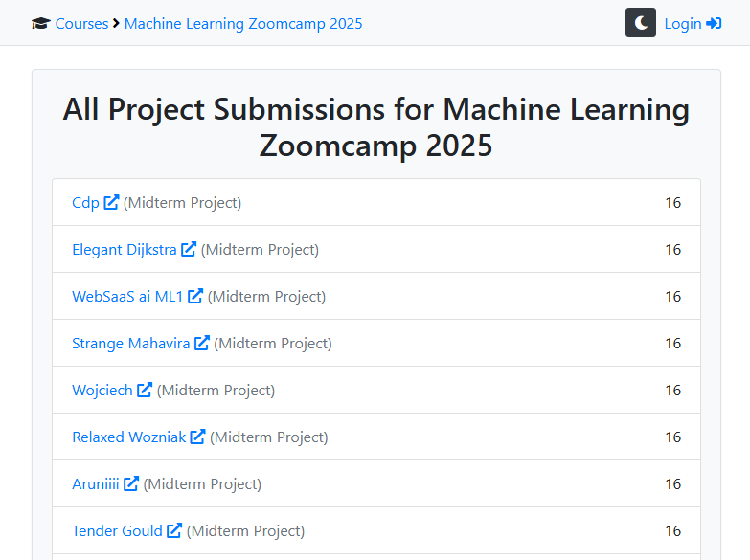Open the Elegant Dijkstra project link
Image resolution: width=750 pixels, height=560 pixels.
point(125,250)
